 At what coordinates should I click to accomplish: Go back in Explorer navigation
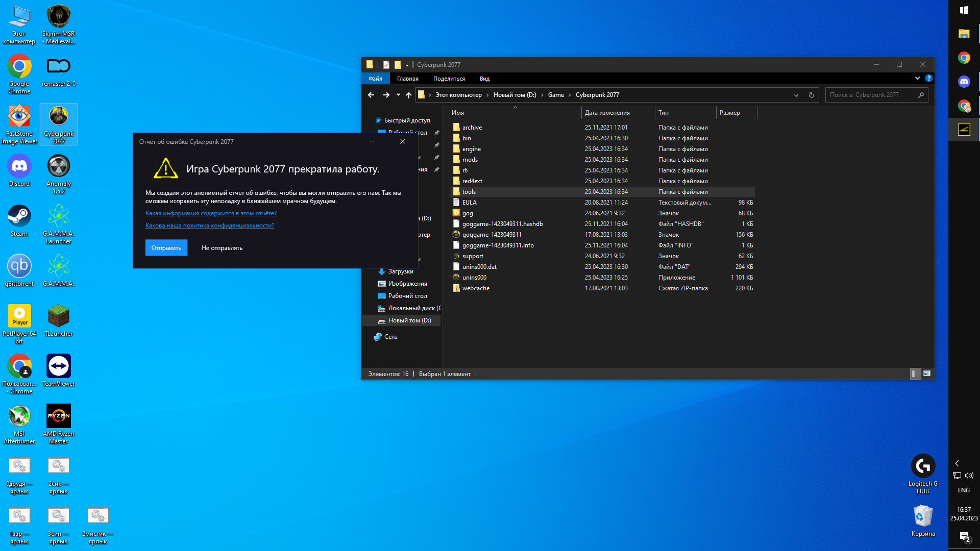tap(371, 95)
